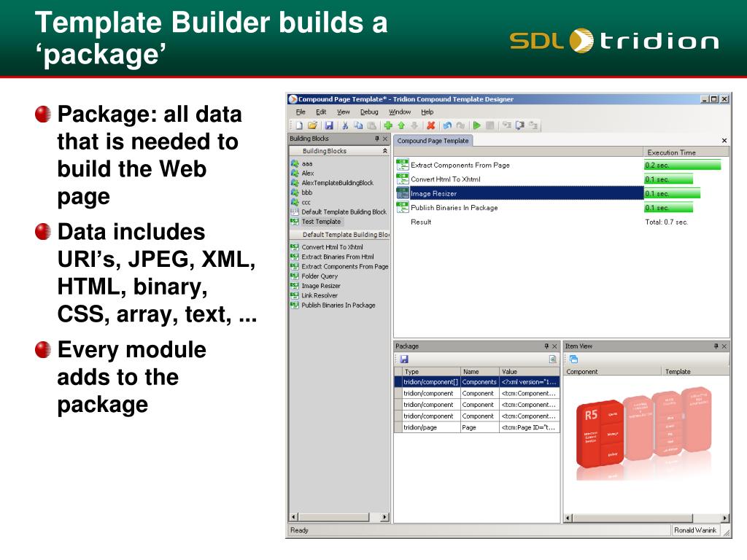Open the Edit menu

(x=321, y=112)
